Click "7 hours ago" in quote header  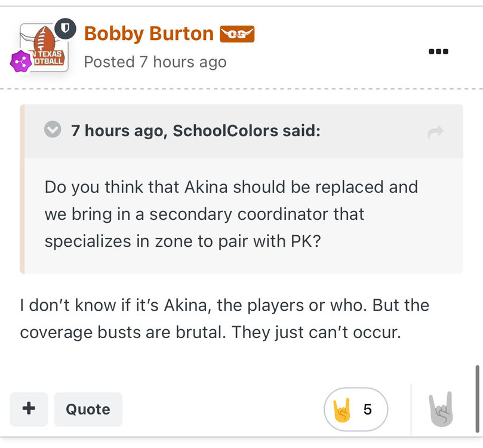[116, 130]
